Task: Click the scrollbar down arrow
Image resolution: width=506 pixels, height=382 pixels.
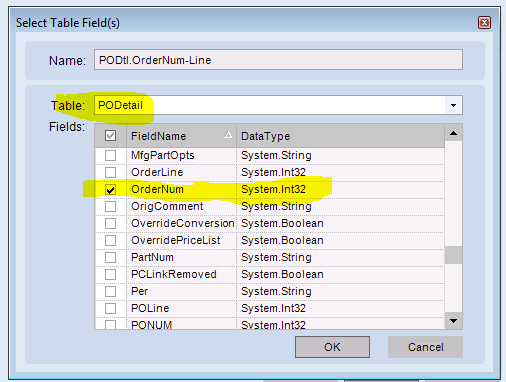Action: [453, 321]
